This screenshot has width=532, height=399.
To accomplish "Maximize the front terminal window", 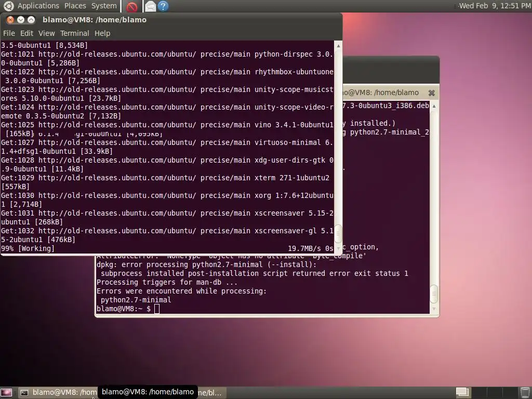I will point(31,20).
